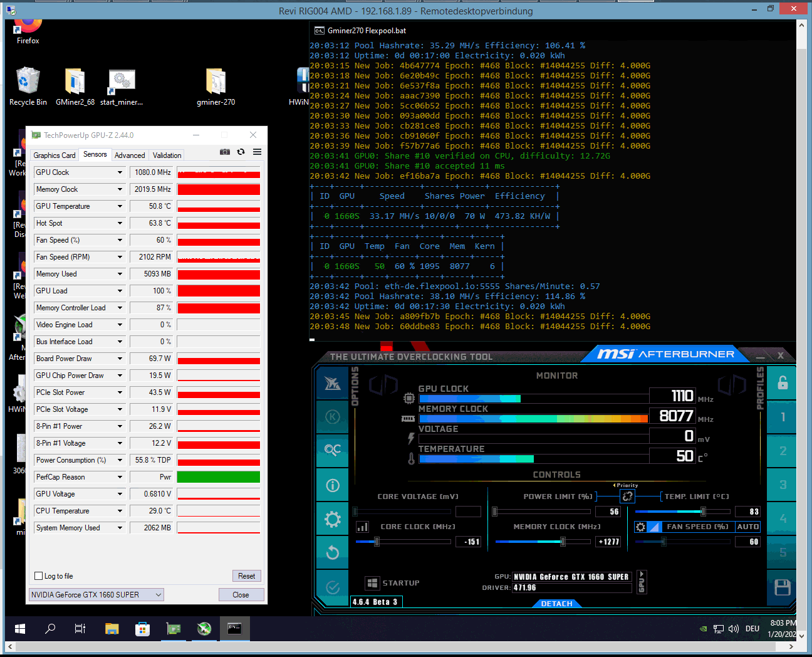The height and width of the screenshot is (657, 812).
Task: Open Windows Start menu
Action: (20, 628)
